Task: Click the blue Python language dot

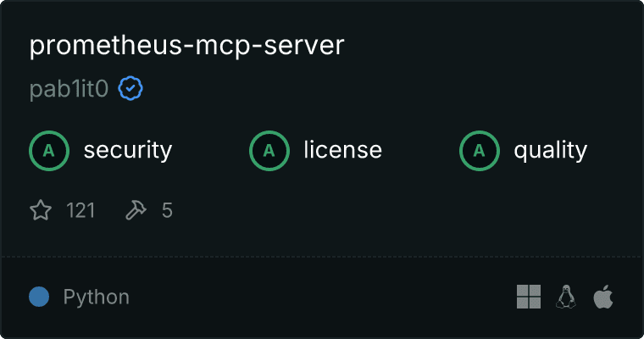Action: point(39,297)
